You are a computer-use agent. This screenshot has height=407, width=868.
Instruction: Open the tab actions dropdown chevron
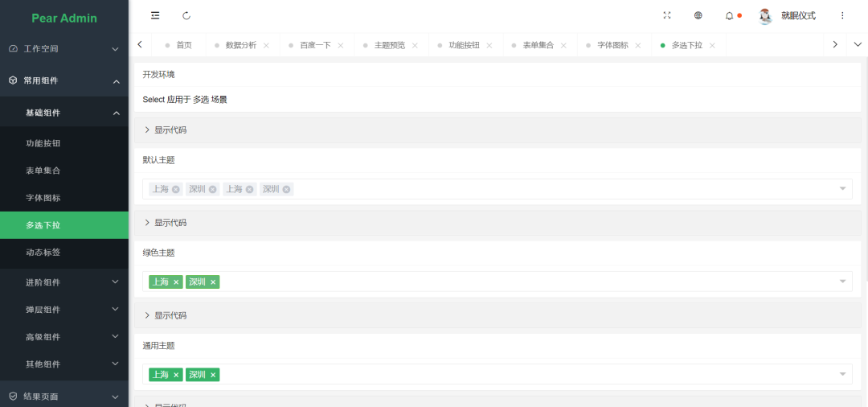point(858,45)
